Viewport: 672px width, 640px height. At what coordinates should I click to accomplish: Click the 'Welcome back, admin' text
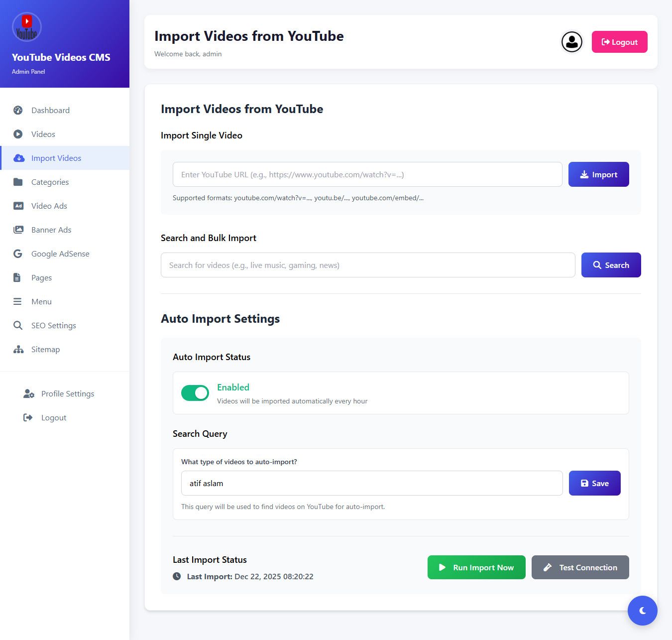(x=188, y=54)
